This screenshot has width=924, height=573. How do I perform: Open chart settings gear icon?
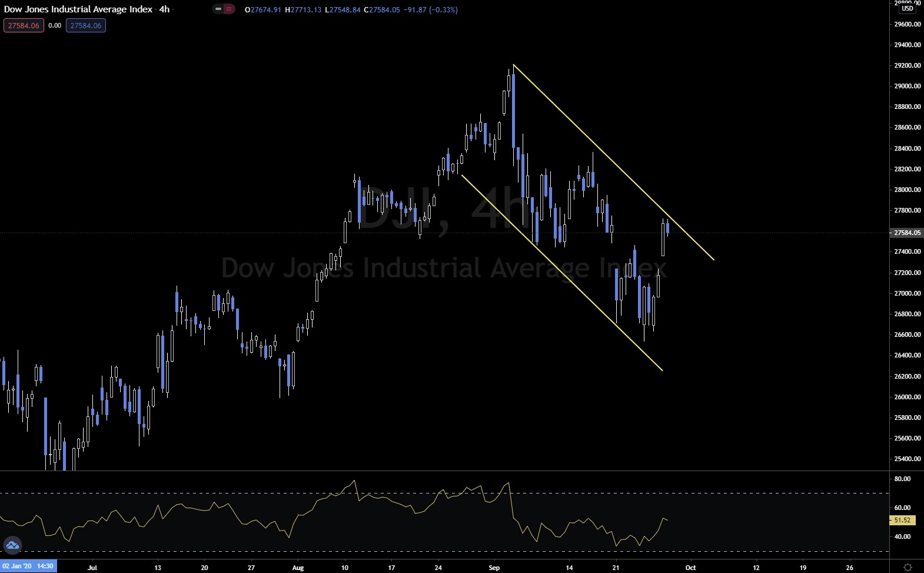908,567
